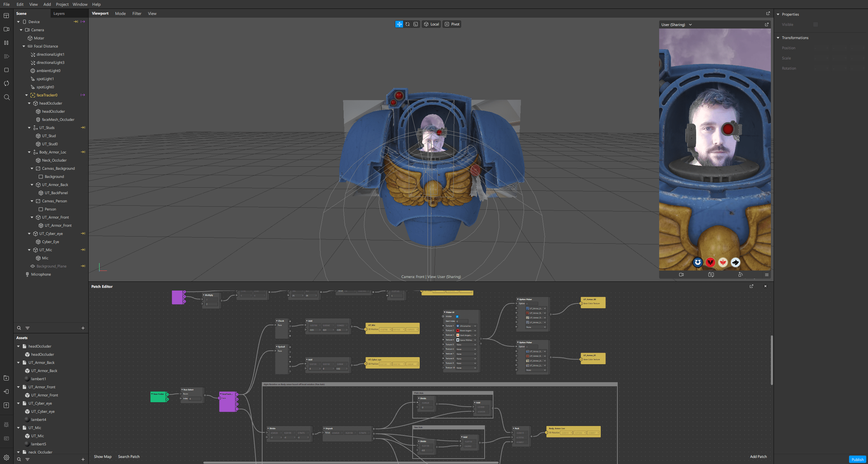Click Show Map in Patch Editor
This screenshot has width=868, height=464.
[x=103, y=457]
